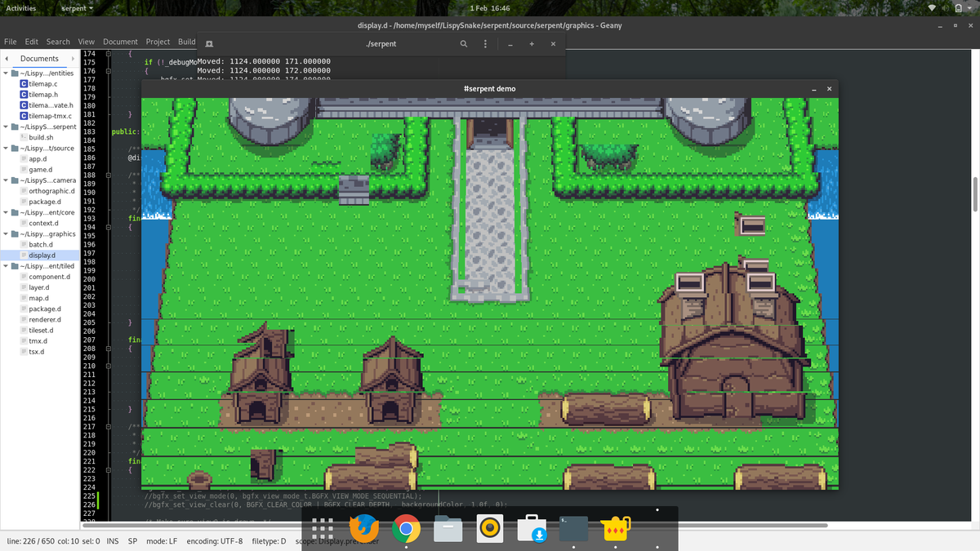The width and height of the screenshot is (980, 551).
Task: Open Software installer icon in dock
Action: 532,530
